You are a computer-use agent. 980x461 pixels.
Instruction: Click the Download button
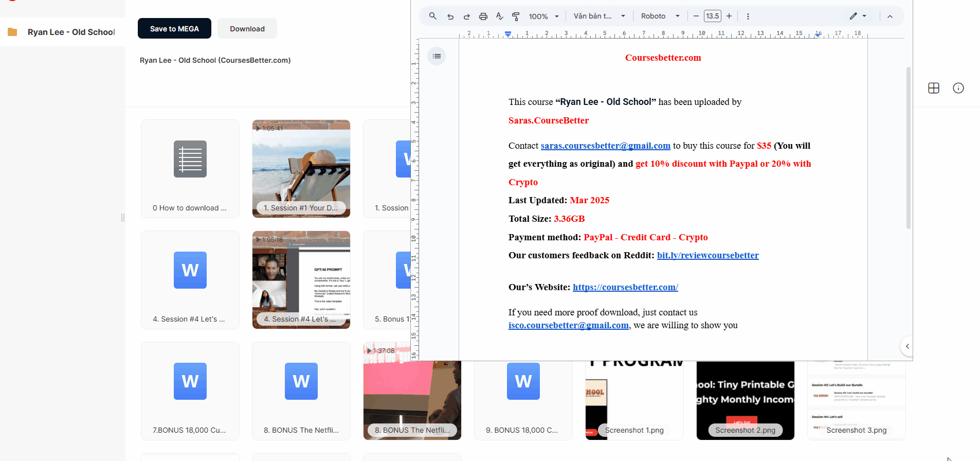(x=247, y=28)
